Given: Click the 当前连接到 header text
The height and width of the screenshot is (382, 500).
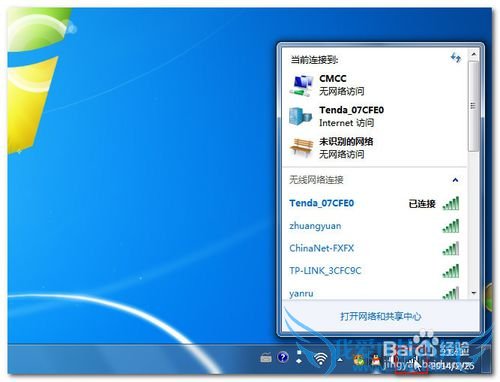Looking at the screenshot, I should [x=314, y=60].
